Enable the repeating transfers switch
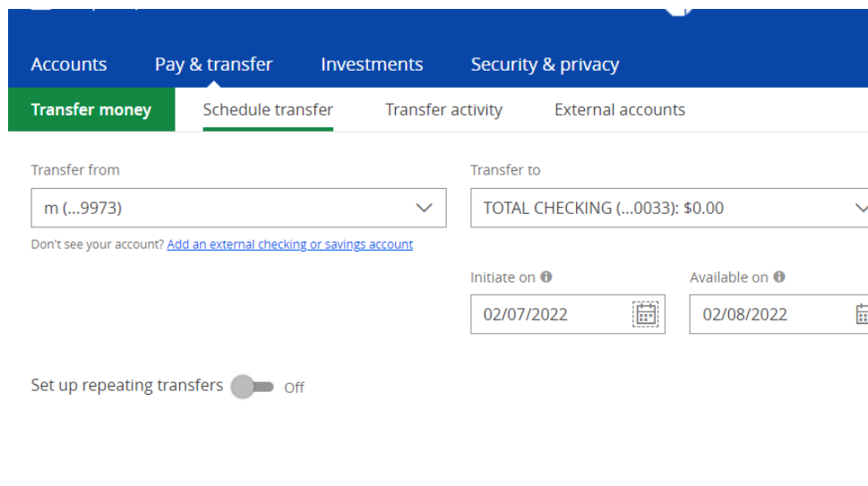 pyautogui.click(x=252, y=387)
